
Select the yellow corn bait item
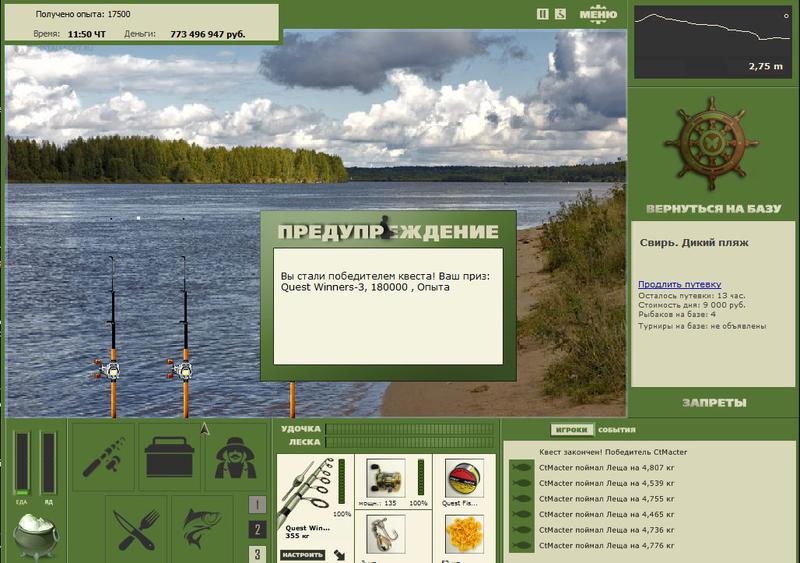tap(464, 534)
